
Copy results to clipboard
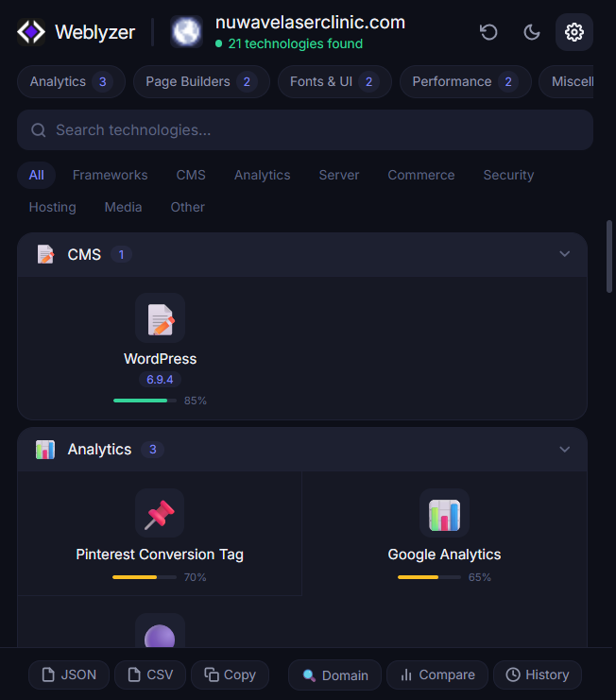(x=230, y=674)
